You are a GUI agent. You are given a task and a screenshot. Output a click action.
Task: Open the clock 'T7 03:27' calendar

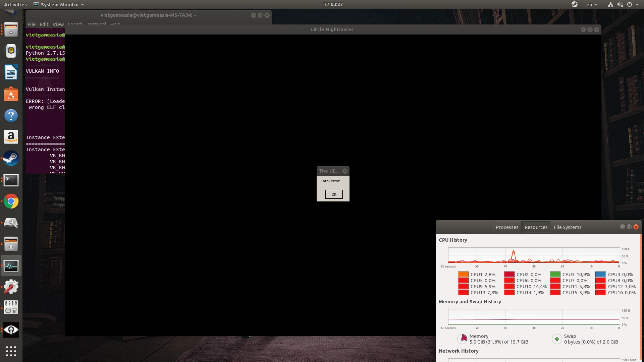click(333, 4)
